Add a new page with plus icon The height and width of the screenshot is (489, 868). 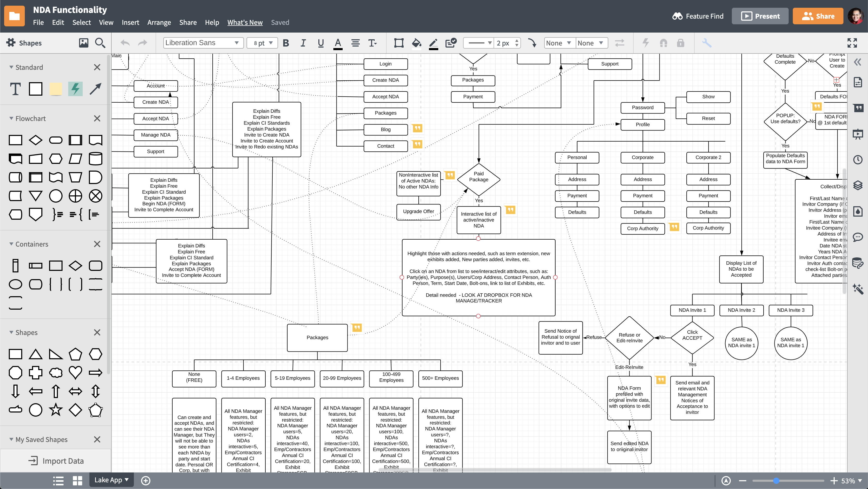tap(146, 480)
